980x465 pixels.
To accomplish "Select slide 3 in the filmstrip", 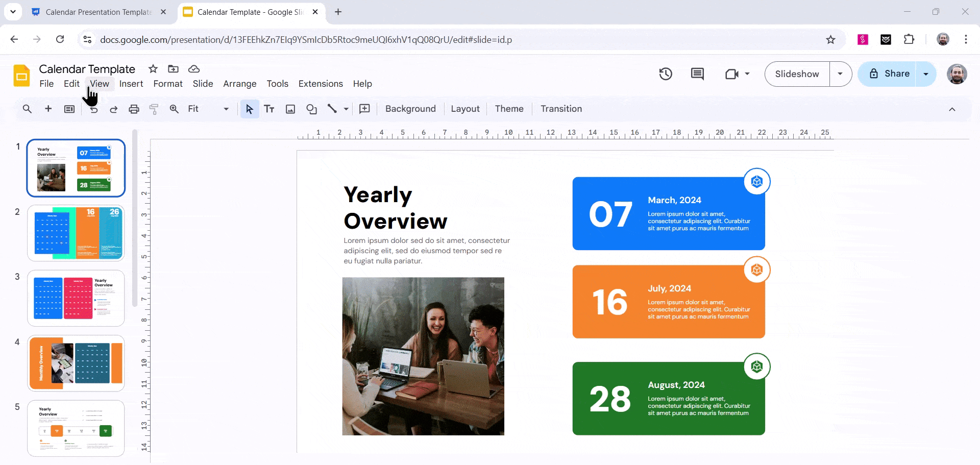I will tap(76, 298).
